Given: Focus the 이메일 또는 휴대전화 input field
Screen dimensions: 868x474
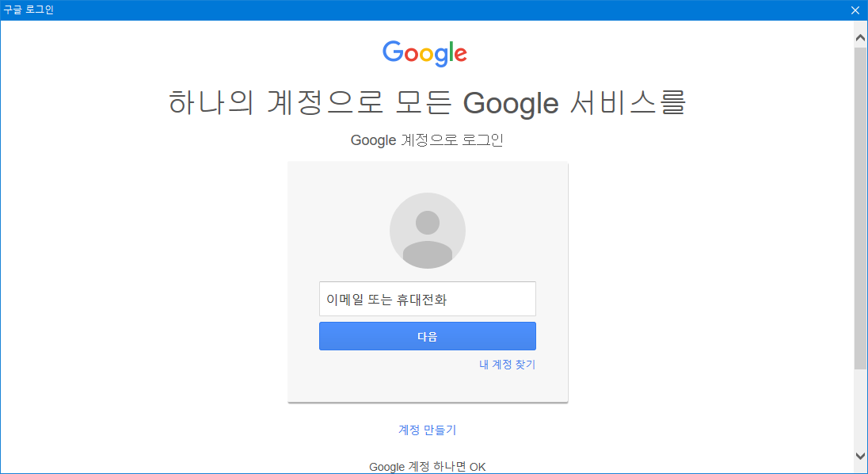Looking at the screenshot, I should pos(428,299).
